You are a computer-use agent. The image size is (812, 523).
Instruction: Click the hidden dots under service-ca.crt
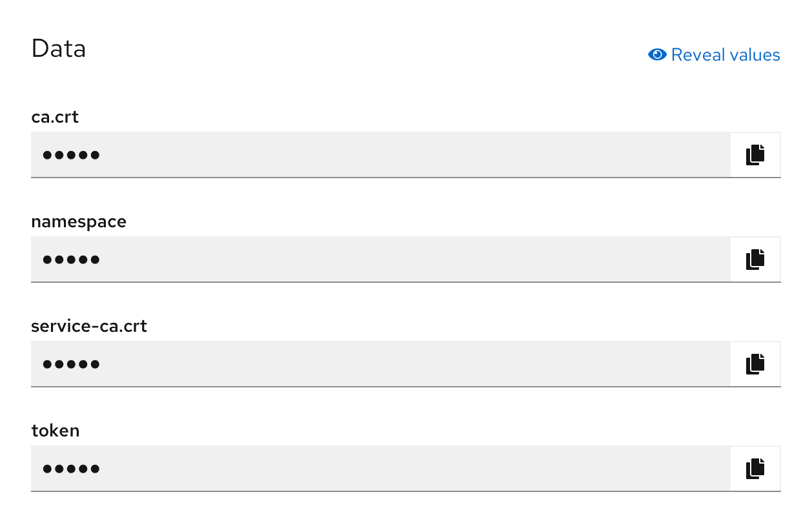click(71, 364)
